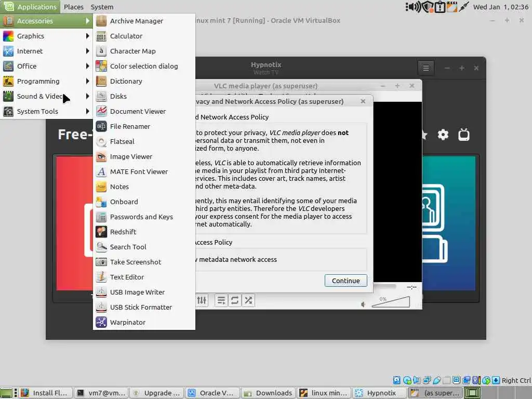
Task: Toggle VLC shuffle random button
Action: [248, 300]
